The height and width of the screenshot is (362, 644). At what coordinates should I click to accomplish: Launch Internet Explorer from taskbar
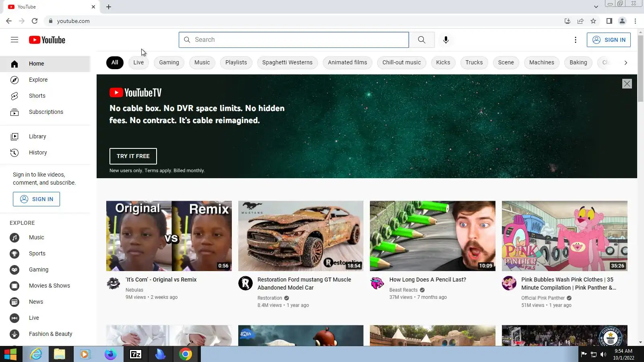[x=36, y=354]
